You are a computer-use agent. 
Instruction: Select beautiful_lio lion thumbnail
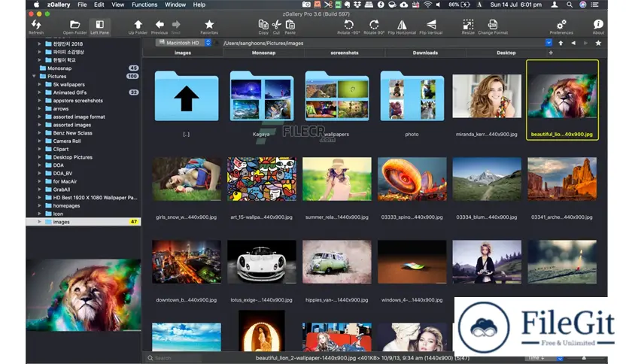pos(562,96)
